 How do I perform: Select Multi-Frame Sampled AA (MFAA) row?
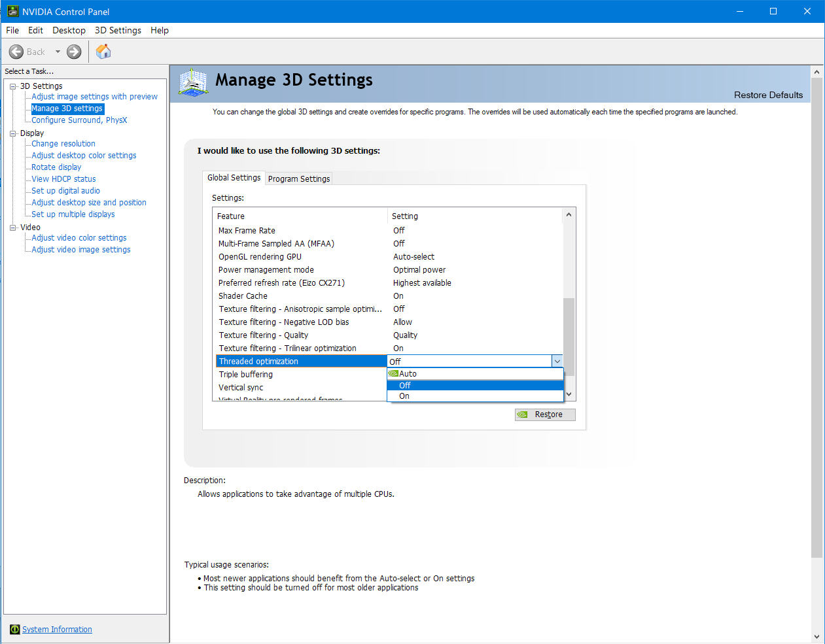point(389,244)
